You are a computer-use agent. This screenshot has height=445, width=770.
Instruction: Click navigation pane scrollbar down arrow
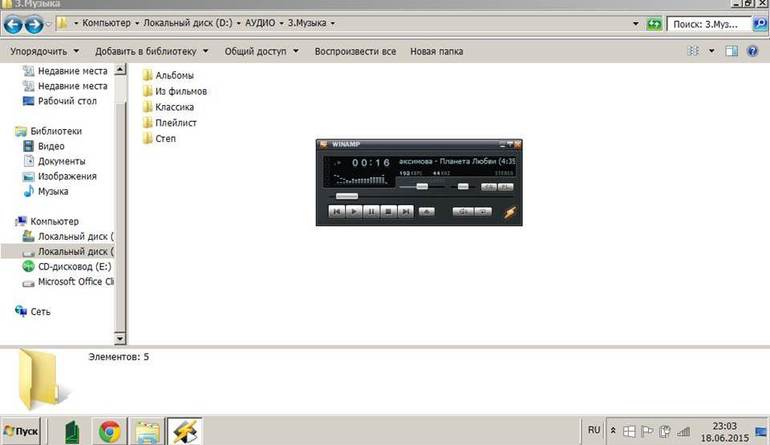click(x=120, y=338)
